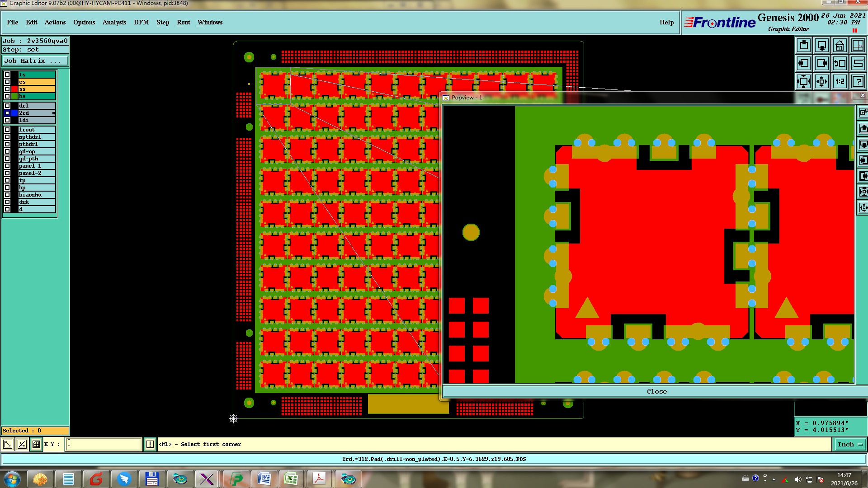The image size is (868, 488).
Task: Click the pan left view icon
Action: [804, 63]
